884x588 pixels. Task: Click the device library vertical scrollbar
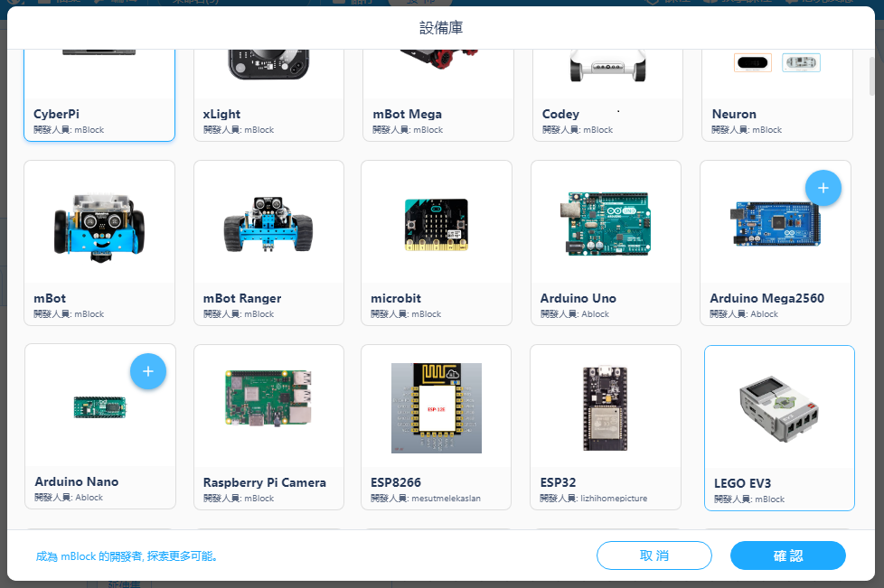871,75
